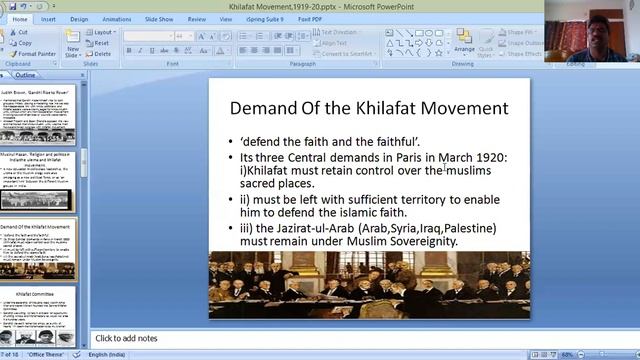Toggle strikethrough formatting
This screenshot has width=640, height=360.
pos(164,51)
